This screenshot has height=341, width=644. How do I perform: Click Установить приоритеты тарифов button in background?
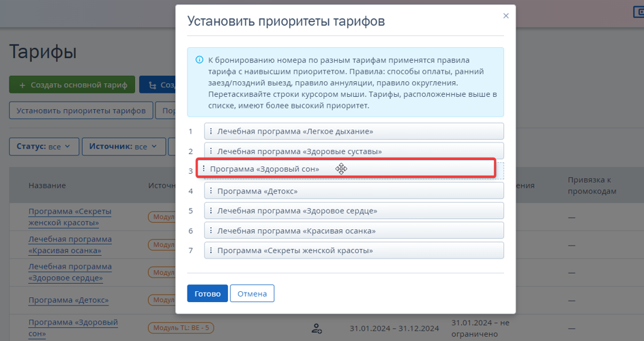[81, 110]
